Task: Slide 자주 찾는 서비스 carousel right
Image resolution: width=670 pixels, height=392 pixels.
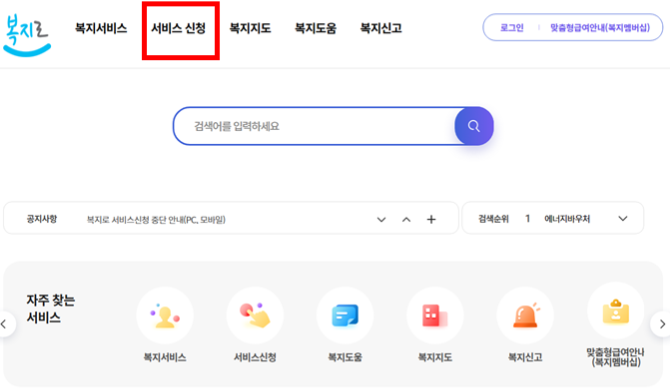Action: (x=661, y=324)
